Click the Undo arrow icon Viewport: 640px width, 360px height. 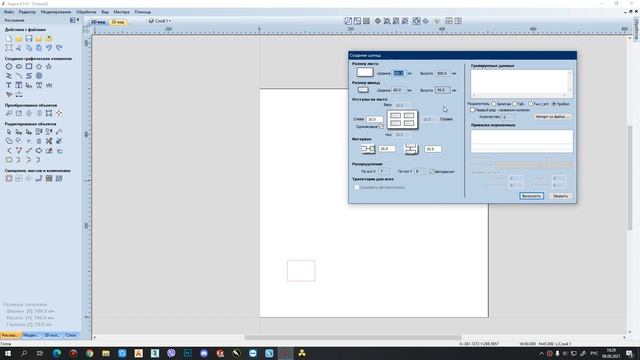tap(49, 48)
